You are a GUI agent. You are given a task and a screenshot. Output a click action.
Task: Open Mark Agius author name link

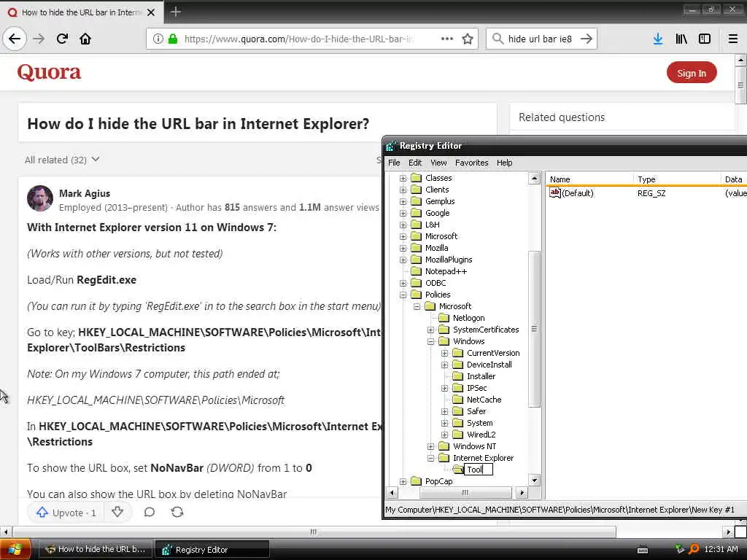[85, 193]
